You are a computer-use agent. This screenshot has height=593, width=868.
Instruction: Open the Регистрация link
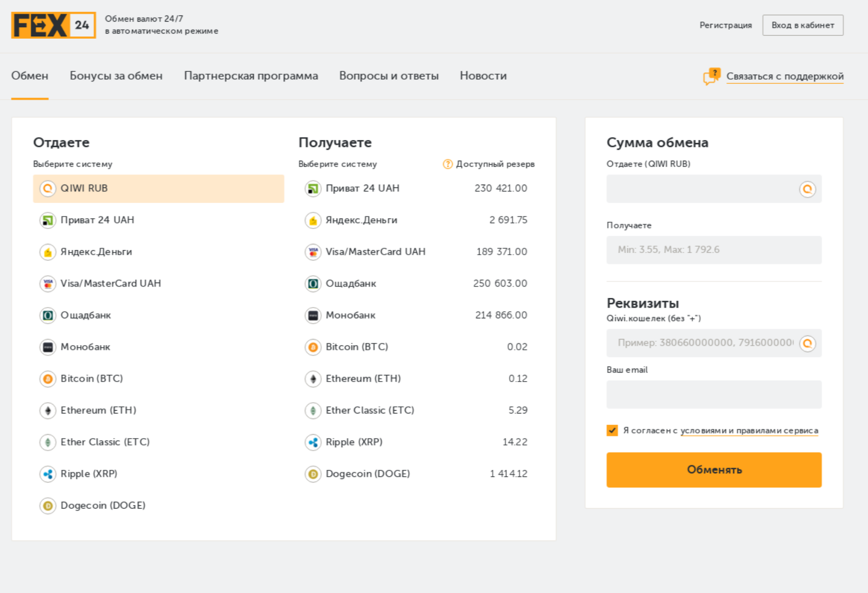(725, 25)
